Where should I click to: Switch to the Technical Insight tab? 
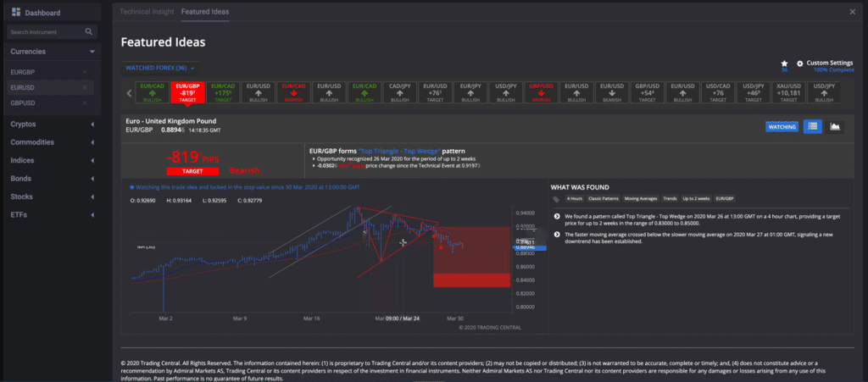pyautogui.click(x=146, y=13)
